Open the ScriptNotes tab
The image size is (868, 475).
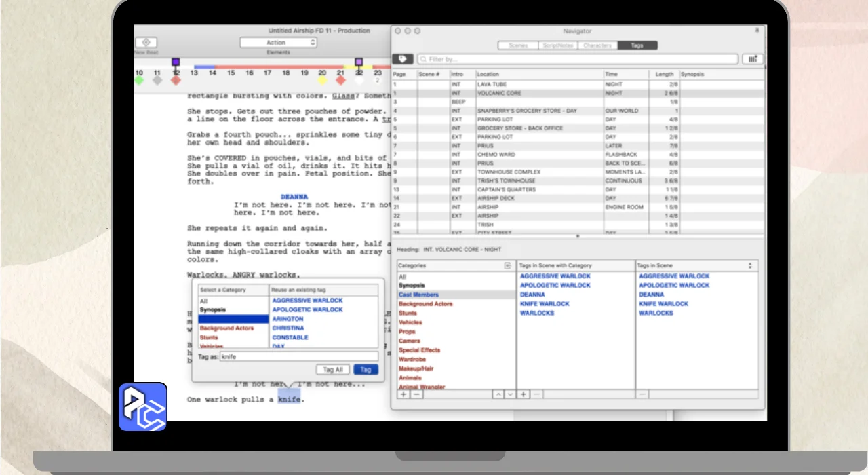(x=557, y=45)
